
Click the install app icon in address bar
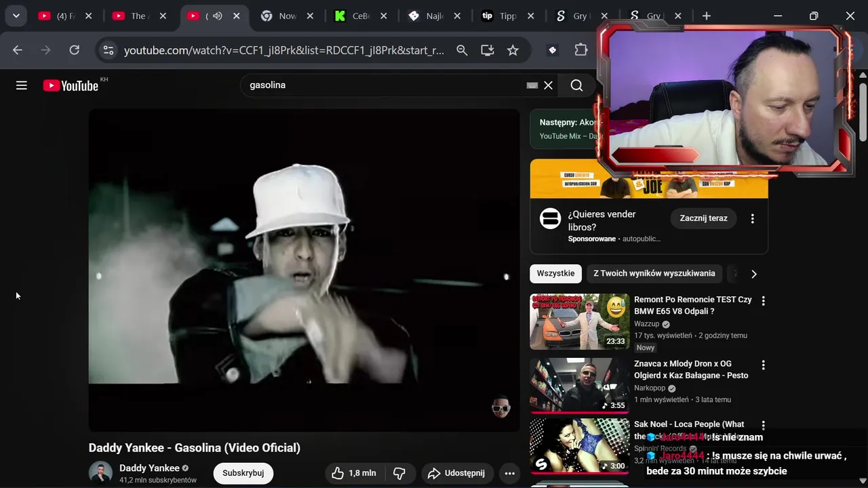487,50
